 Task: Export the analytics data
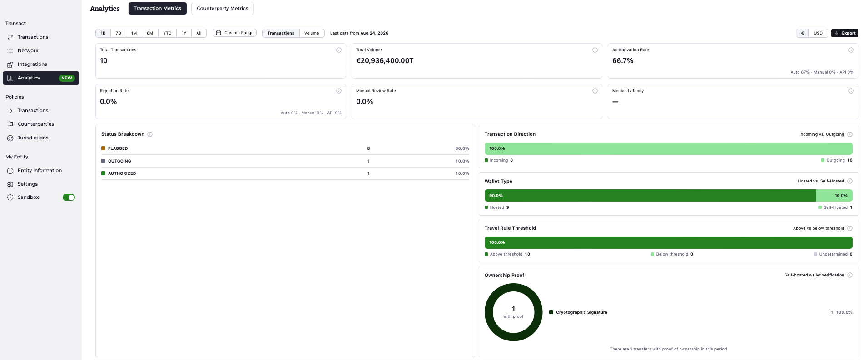(845, 33)
